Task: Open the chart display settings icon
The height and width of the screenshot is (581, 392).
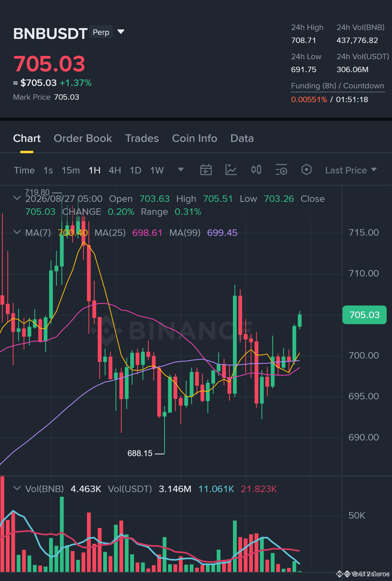Action: pyautogui.click(x=281, y=170)
